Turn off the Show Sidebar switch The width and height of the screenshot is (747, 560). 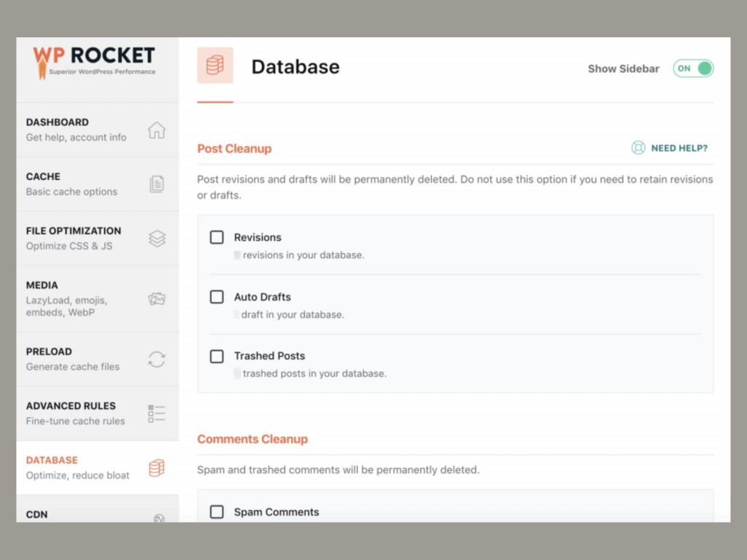point(692,68)
